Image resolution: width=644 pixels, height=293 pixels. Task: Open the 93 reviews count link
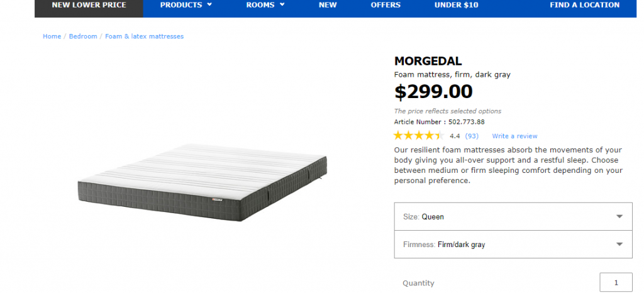(472, 136)
